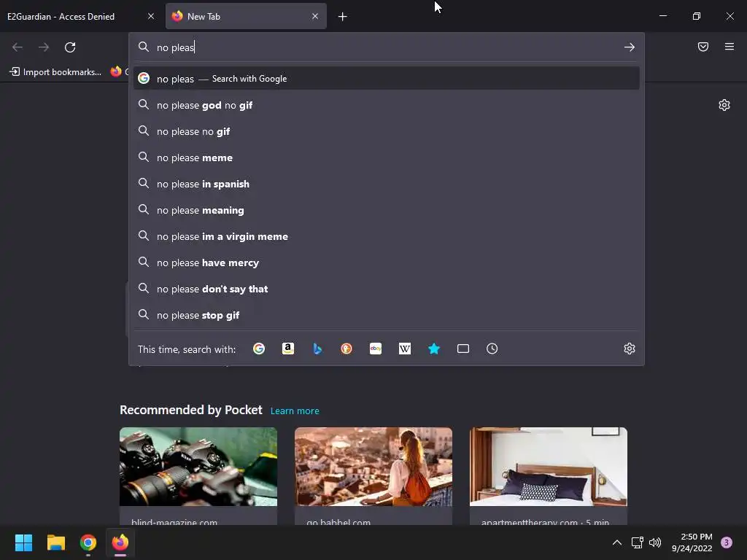
Task: Pick suggestion 'no please don't say that'
Action: tap(387, 289)
